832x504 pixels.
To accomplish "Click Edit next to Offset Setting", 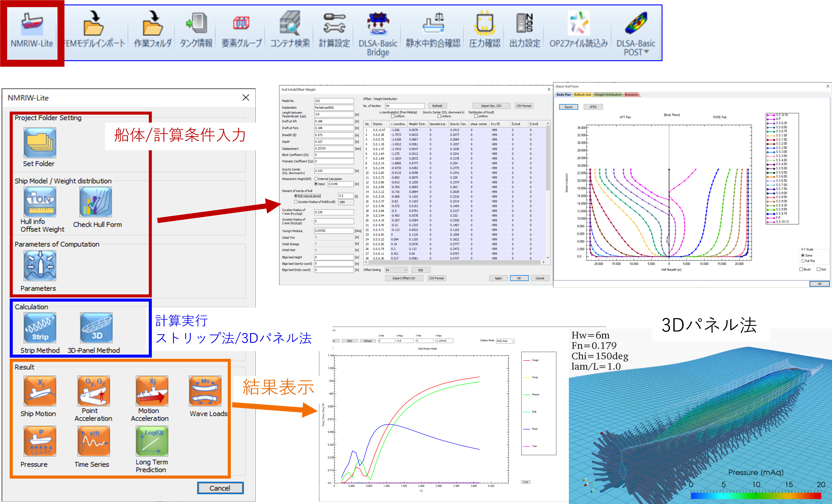I will click(x=421, y=270).
